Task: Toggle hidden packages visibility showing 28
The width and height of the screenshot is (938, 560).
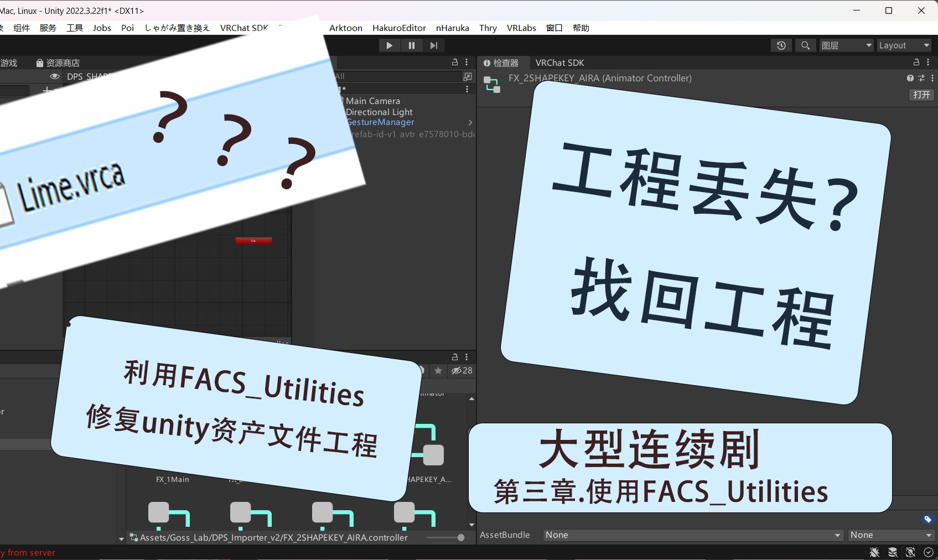Action: pyautogui.click(x=462, y=371)
